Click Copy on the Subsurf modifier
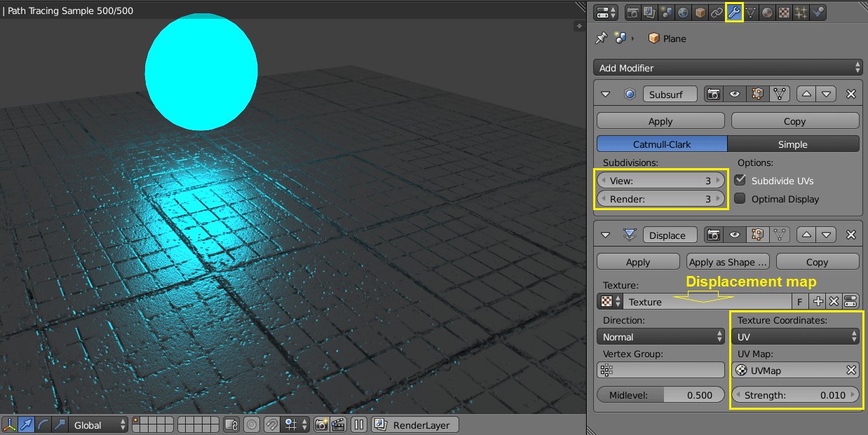868x435 pixels. tap(794, 121)
